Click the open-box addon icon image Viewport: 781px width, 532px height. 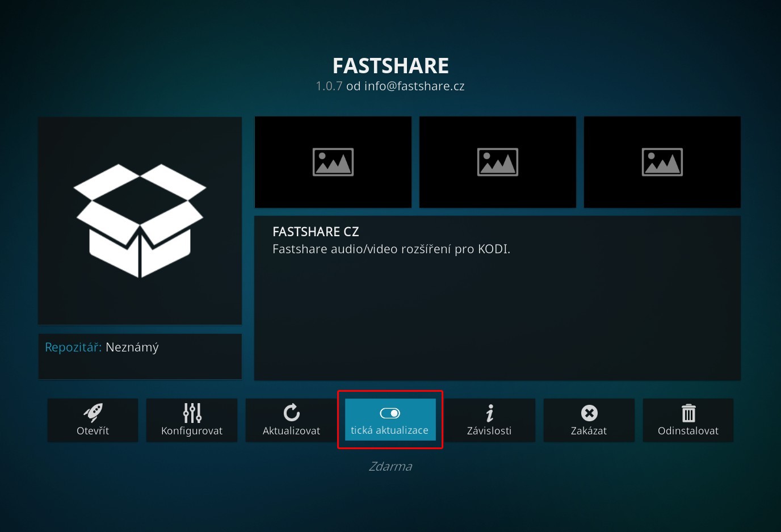(140, 221)
